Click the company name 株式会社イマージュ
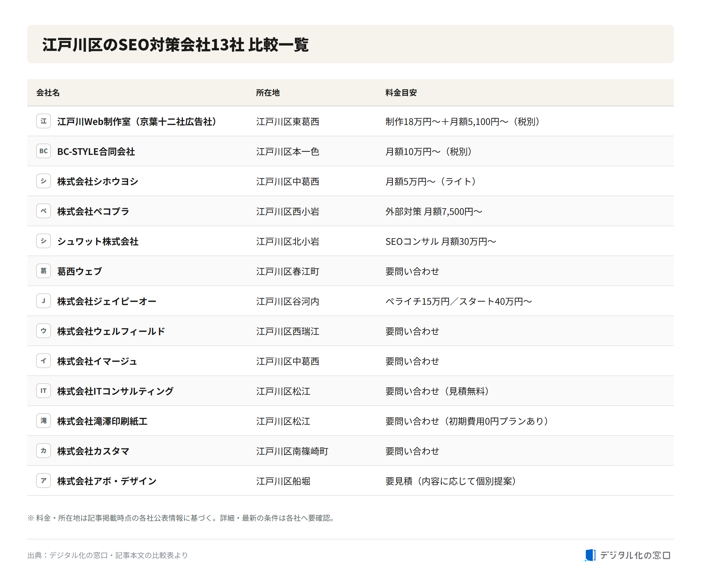701x588 pixels. point(97,361)
